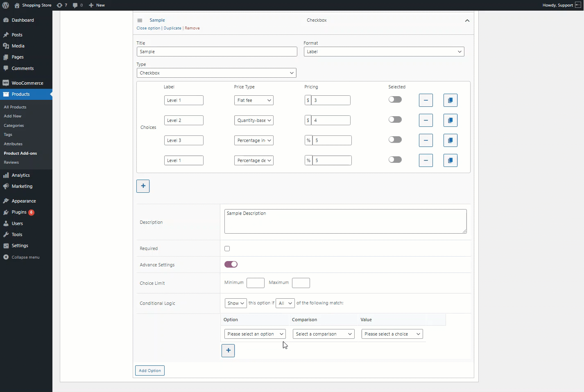Open the Please select an option dropdown
This screenshot has height=392, width=584.
[255, 334]
